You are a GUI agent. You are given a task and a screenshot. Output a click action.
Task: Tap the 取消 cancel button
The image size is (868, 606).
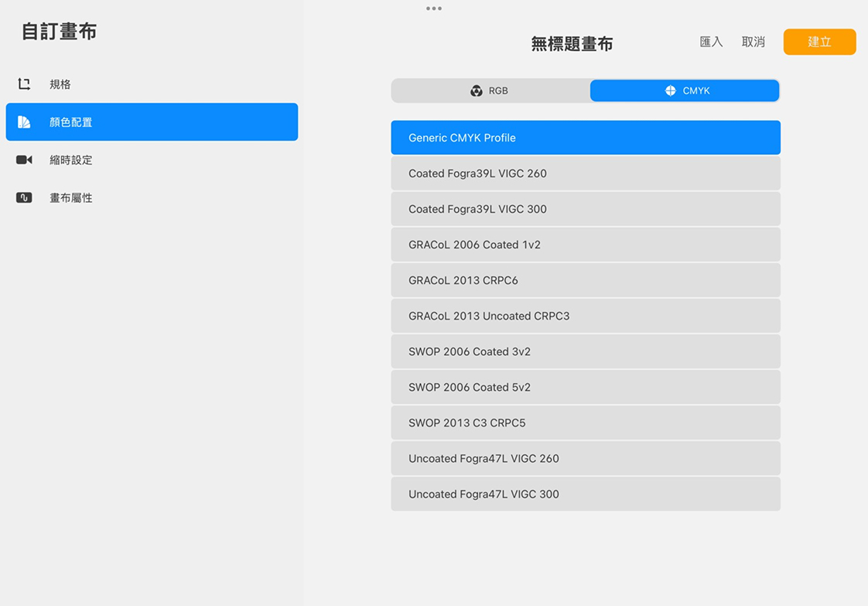(753, 42)
